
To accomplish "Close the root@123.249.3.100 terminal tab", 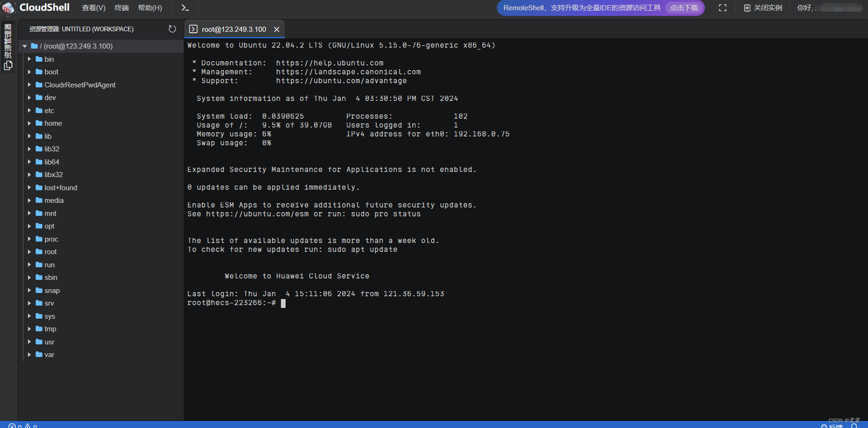I will [x=277, y=29].
